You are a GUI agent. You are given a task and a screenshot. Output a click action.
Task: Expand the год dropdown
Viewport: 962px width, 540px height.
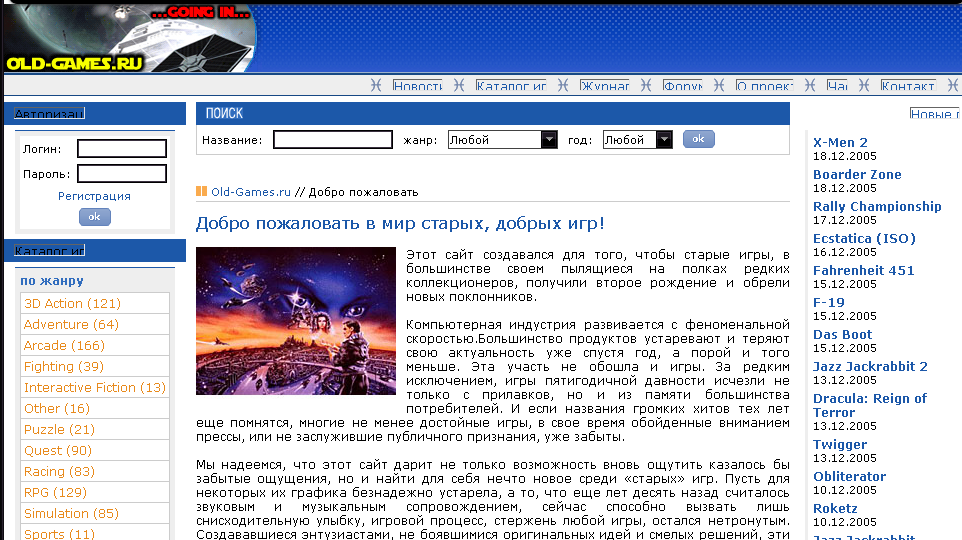pos(637,140)
